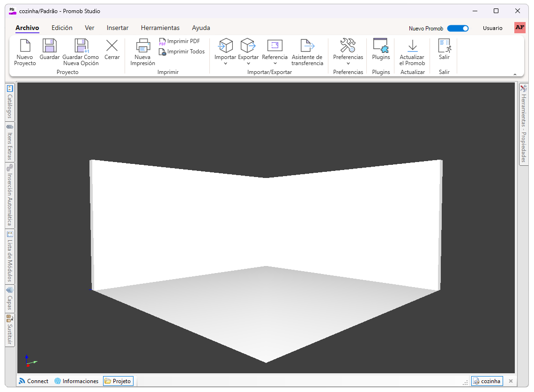Exit the app with Salir

click(444, 49)
